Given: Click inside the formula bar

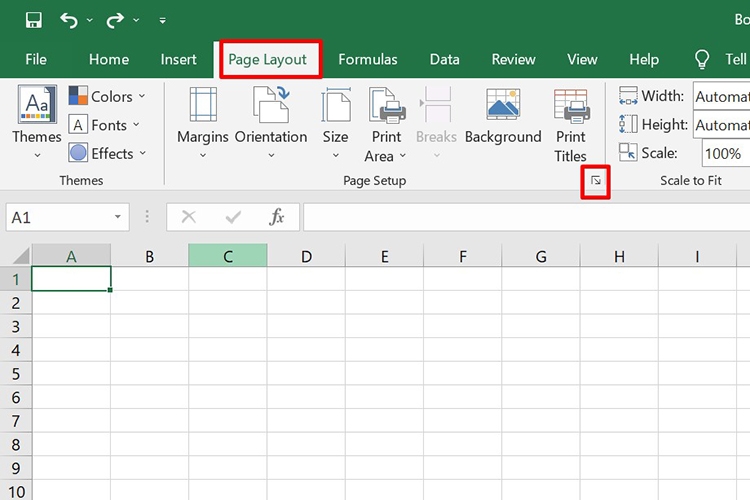Looking at the screenshot, I should tap(527, 217).
